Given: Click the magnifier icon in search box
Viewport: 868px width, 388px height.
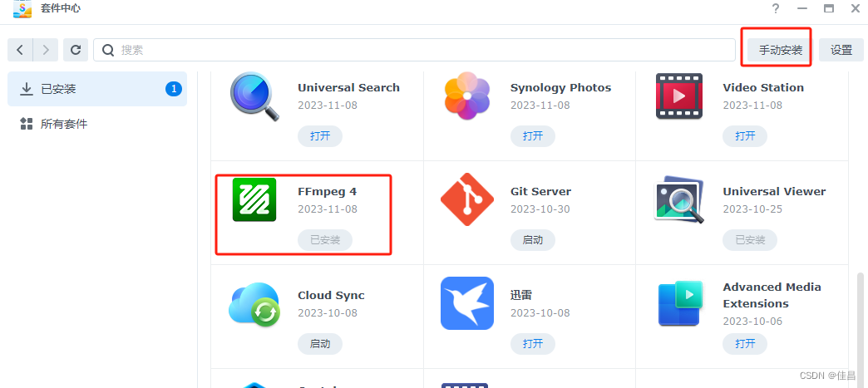Looking at the screenshot, I should coord(108,51).
